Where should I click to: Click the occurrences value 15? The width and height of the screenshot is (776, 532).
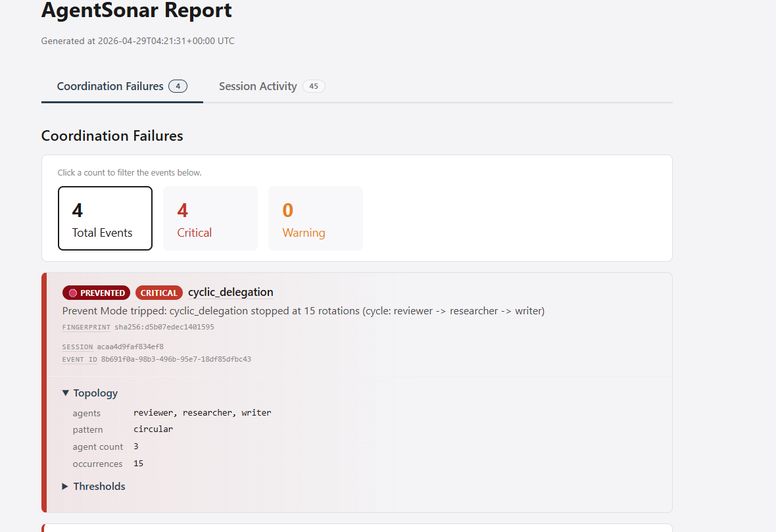(138, 463)
